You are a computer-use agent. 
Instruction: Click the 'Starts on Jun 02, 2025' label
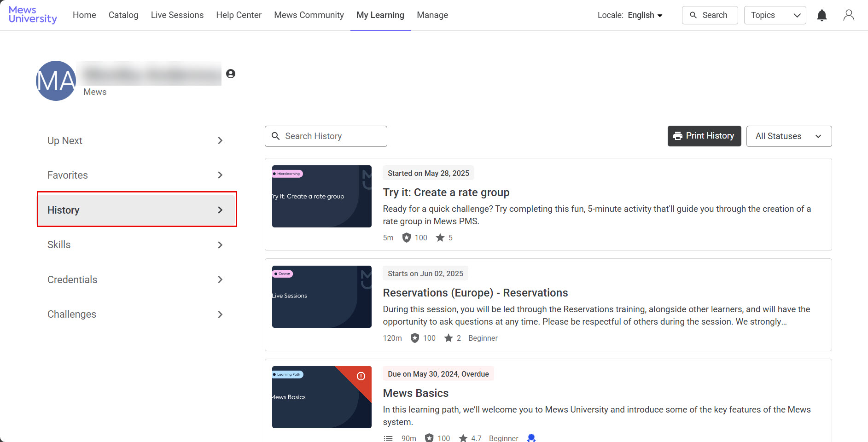tap(425, 273)
